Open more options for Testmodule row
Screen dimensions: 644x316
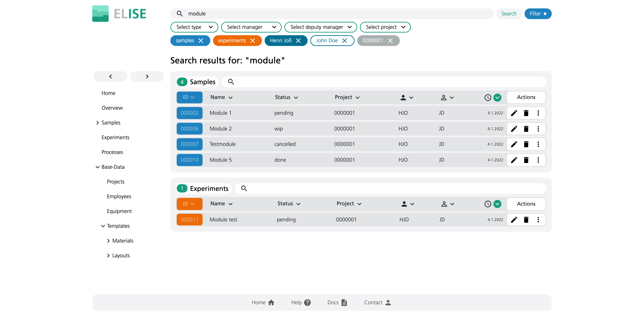coord(538,144)
